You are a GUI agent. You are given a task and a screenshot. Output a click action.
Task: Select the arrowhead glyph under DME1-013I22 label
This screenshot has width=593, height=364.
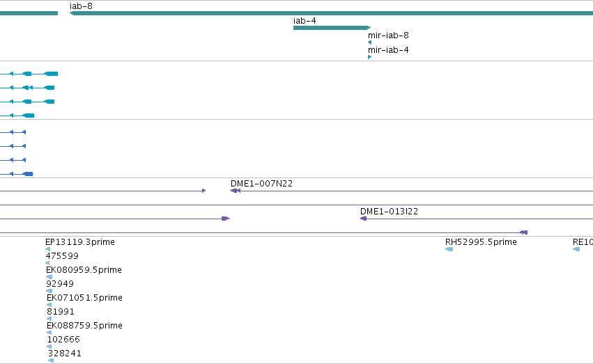coord(363,219)
